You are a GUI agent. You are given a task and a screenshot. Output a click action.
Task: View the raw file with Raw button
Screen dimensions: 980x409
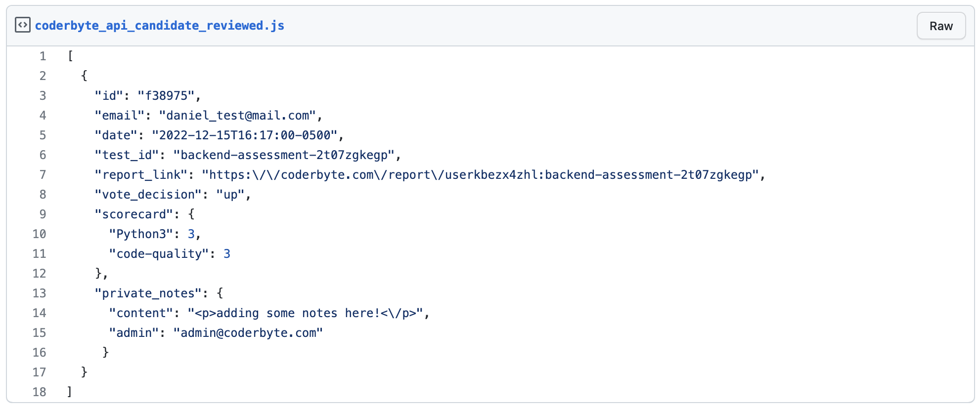940,26
